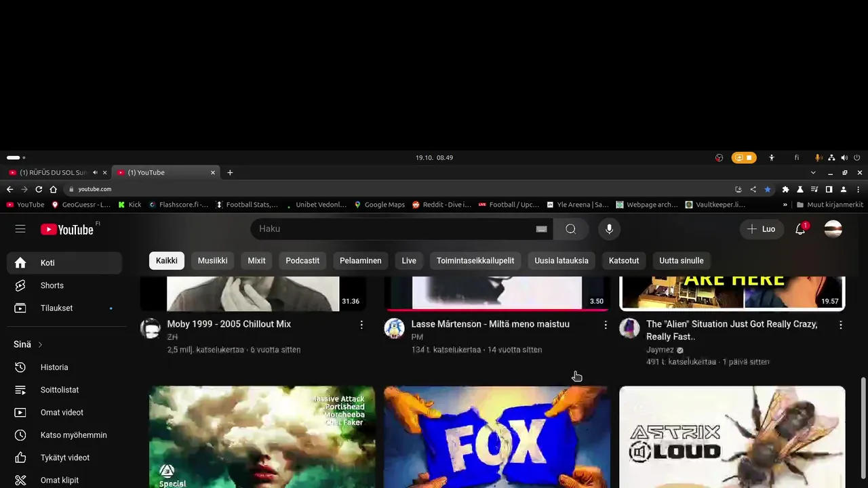Expand the Sinä section chevron
Image resolution: width=868 pixels, height=488 pixels.
click(x=40, y=345)
